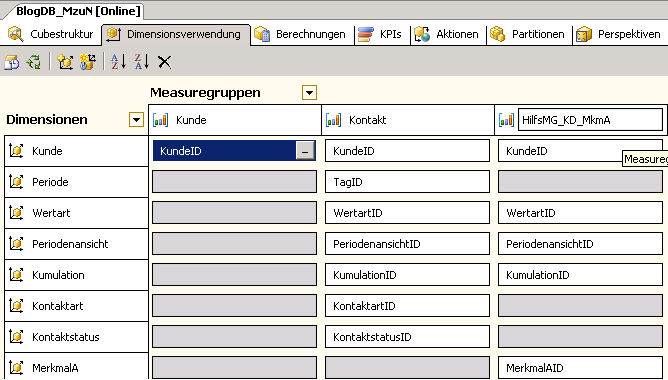
Task: Click the Kunde measure group chart icon
Action: (x=161, y=120)
